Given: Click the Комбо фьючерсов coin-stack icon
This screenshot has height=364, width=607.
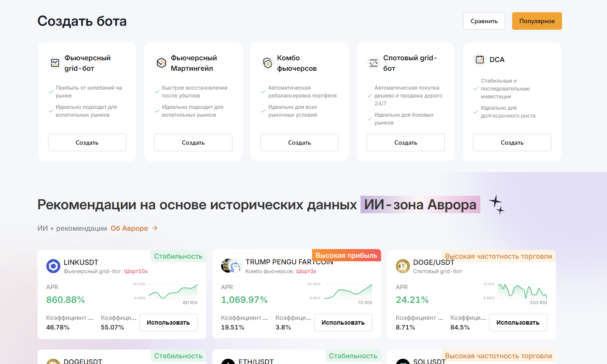Looking at the screenshot, I should pyautogui.click(x=267, y=62).
